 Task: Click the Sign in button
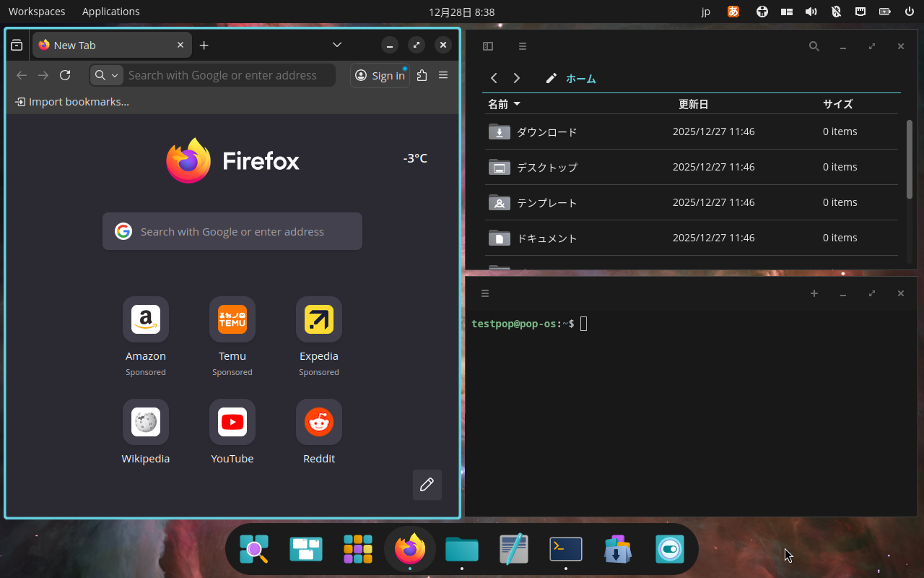click(x=380, y=75)
